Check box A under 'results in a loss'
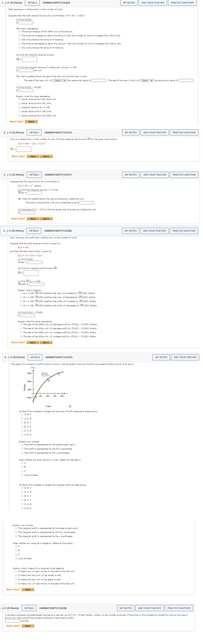This screenshot has width=203, height=644. (22, 463)
